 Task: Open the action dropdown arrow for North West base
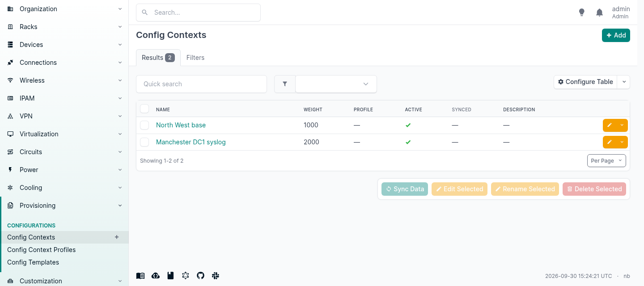tap(622, 125)
